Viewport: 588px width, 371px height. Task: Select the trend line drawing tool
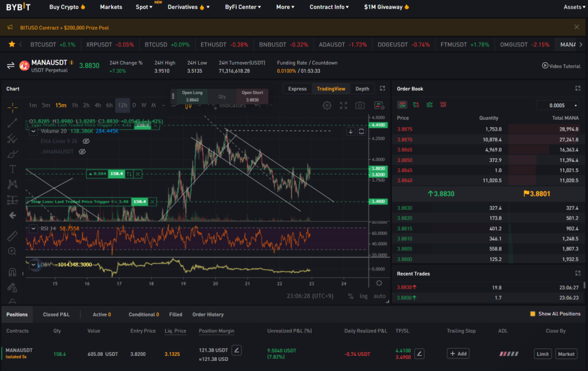coord(13,123)
